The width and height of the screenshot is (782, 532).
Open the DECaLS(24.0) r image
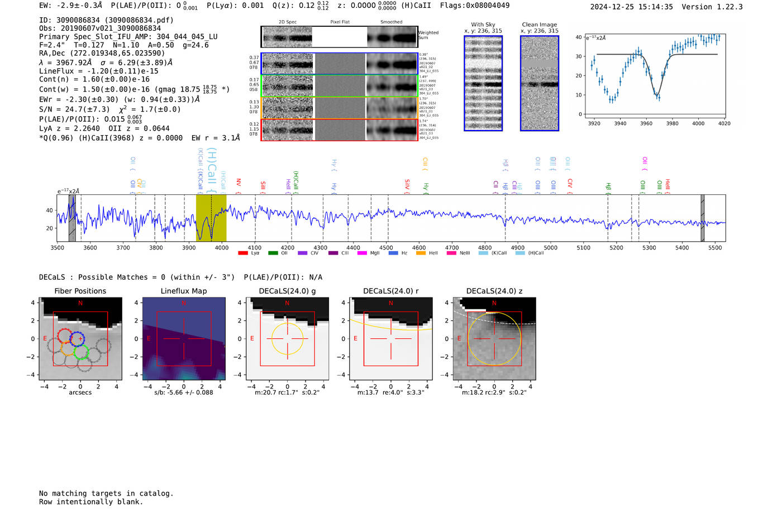coord(391,338)
